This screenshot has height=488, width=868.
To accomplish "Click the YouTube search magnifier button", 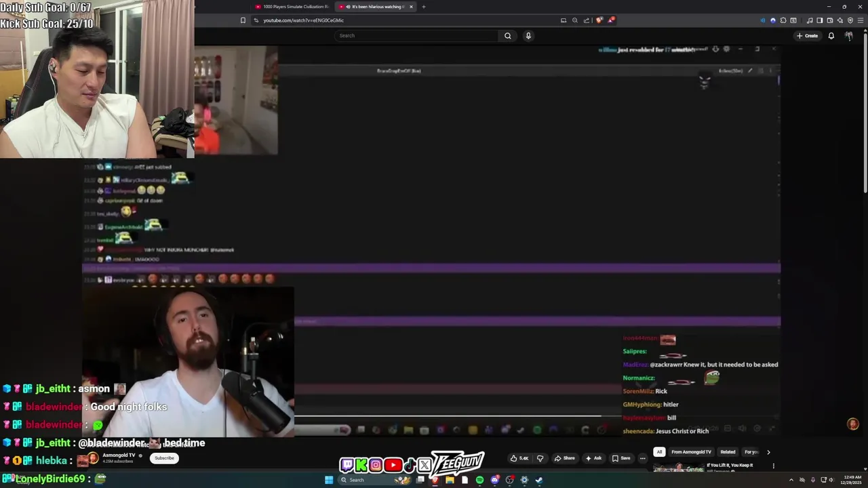I will click(x=507, y=35).
